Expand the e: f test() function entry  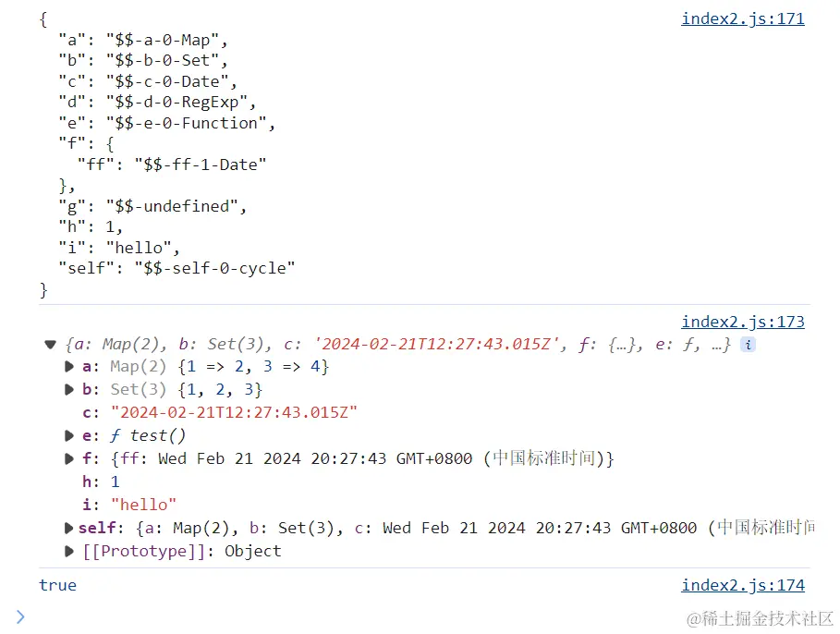click(68, 435)
